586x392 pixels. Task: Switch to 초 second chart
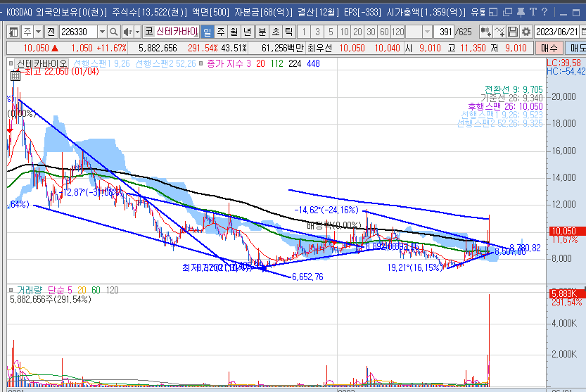click(x=276, y=32)
